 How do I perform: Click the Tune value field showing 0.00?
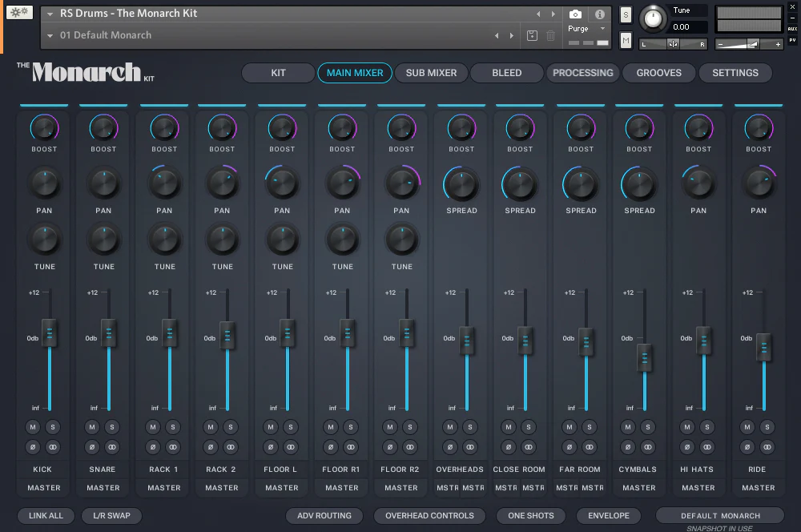(x=689, y=27)
